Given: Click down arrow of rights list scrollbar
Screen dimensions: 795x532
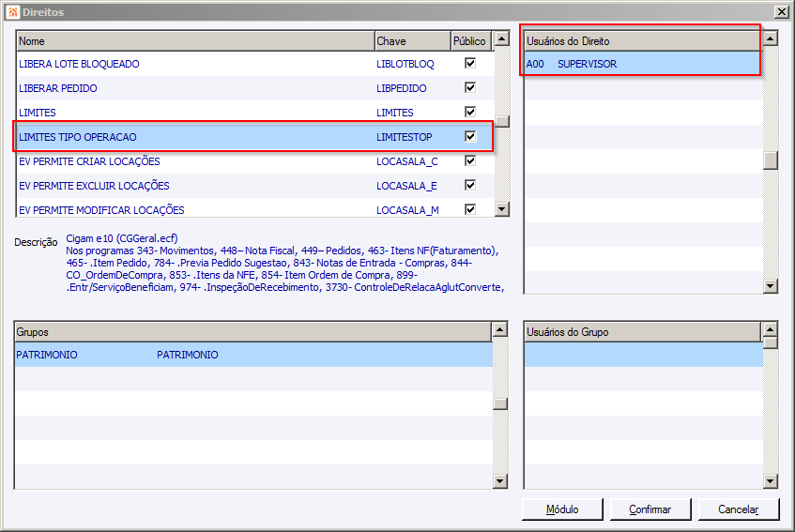Looking at the screenshot, I should 502,208.
